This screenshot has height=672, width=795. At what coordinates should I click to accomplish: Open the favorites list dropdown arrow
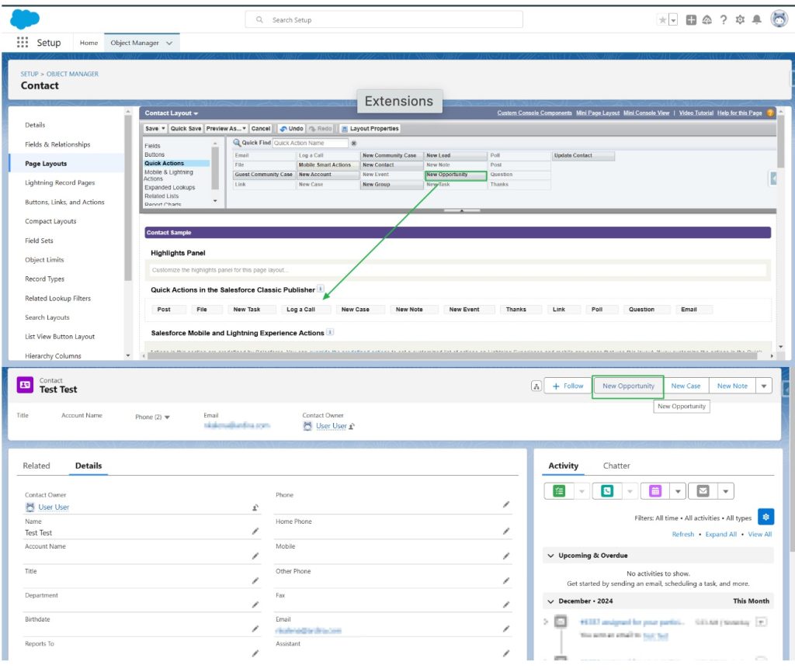[673, 20]
